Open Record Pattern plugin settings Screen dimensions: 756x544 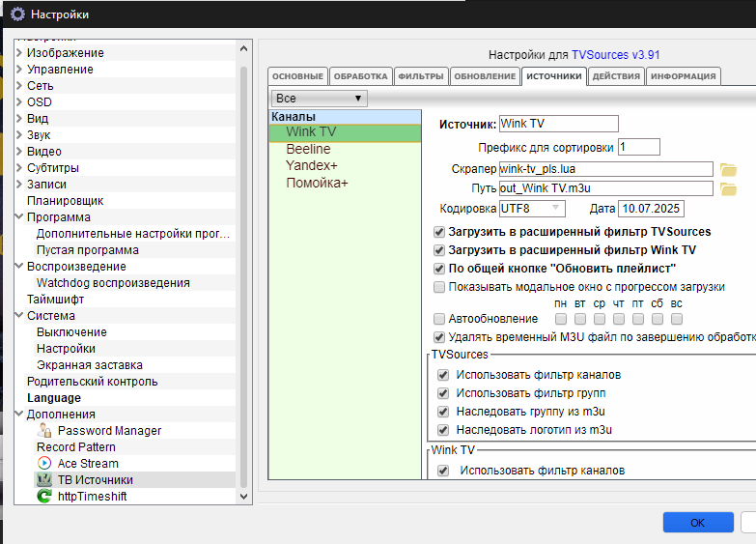(76, 447)
